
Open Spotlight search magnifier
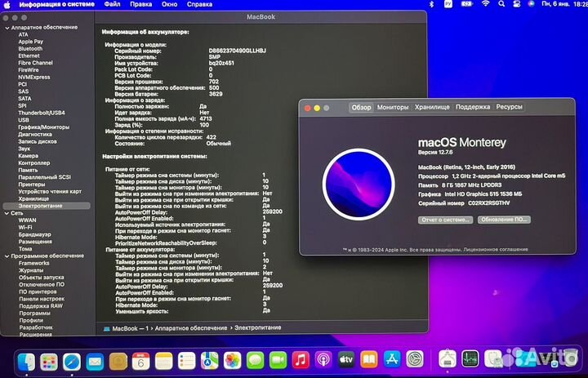(x=501, y=4)
